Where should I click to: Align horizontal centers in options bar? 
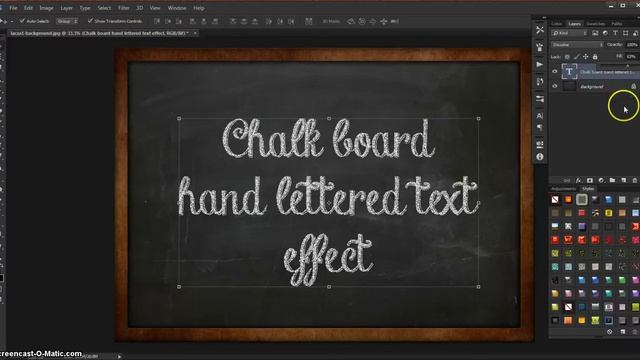point(204,21)
